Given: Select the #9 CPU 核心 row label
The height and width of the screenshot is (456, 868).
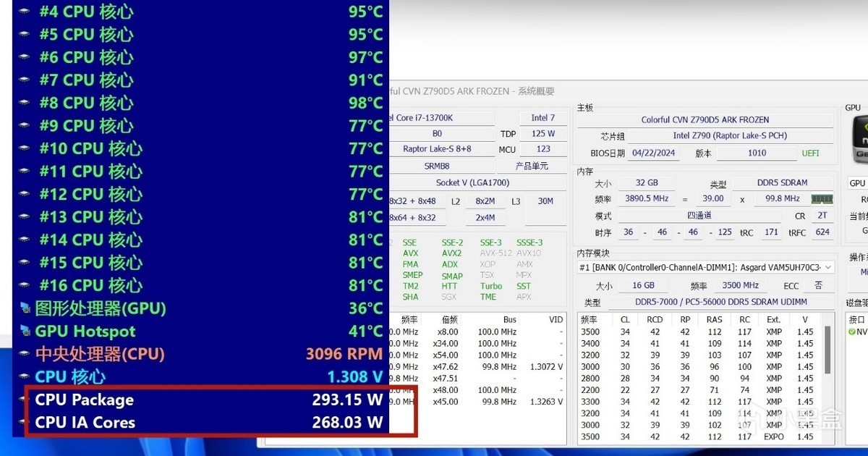Looking at the screenshot, I should point(86,126).
